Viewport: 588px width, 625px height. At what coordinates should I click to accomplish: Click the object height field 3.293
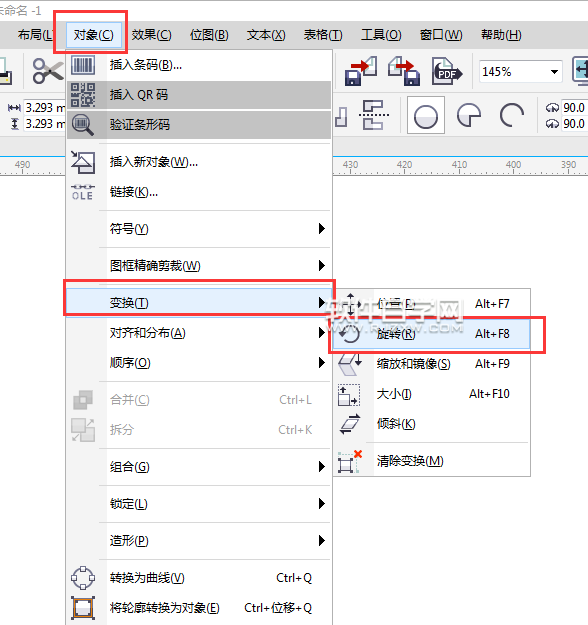coord(45,124)
